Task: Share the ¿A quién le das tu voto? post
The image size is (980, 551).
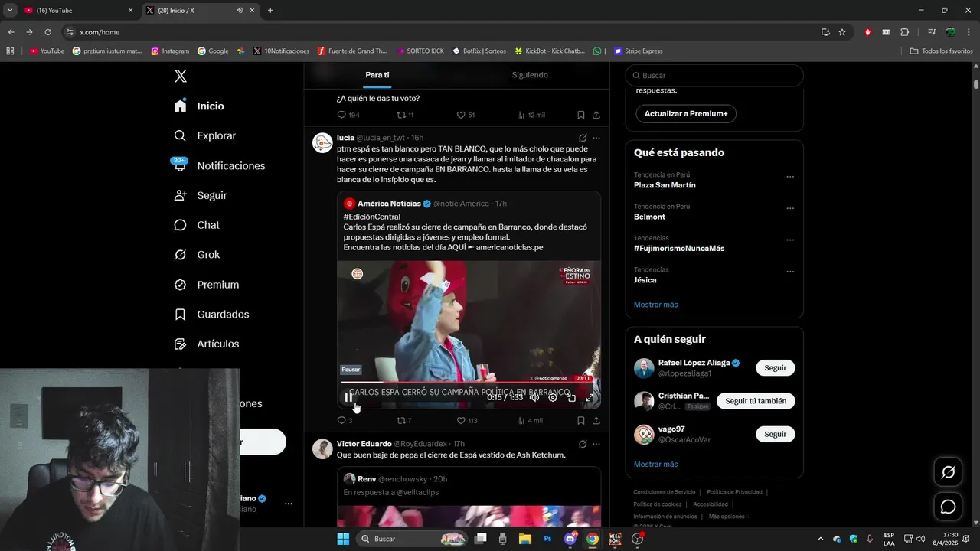Action: (596, 115)
